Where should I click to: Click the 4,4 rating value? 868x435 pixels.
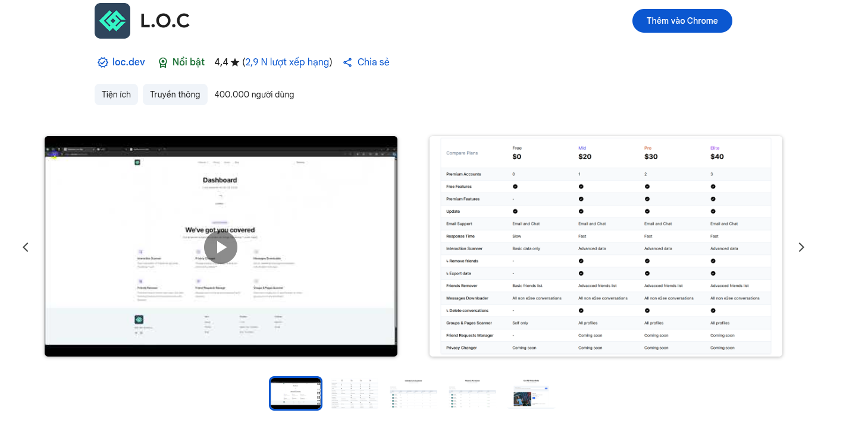[x=221, y=62]
